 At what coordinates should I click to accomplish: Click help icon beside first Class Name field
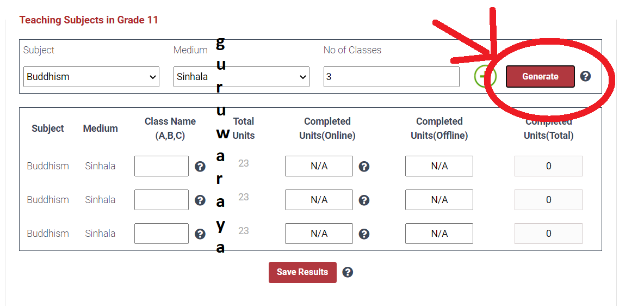200,167
